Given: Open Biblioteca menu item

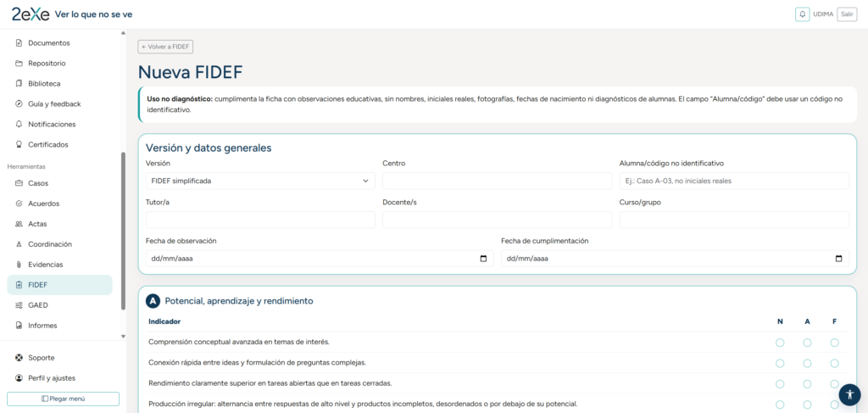Looking at the screenshot, I should [60, 84].
